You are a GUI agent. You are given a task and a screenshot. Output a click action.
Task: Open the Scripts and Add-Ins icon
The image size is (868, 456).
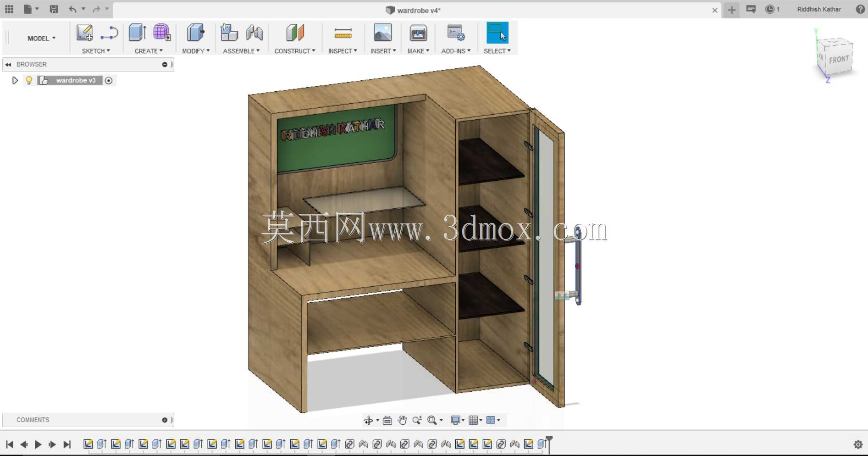click(456, 33)
